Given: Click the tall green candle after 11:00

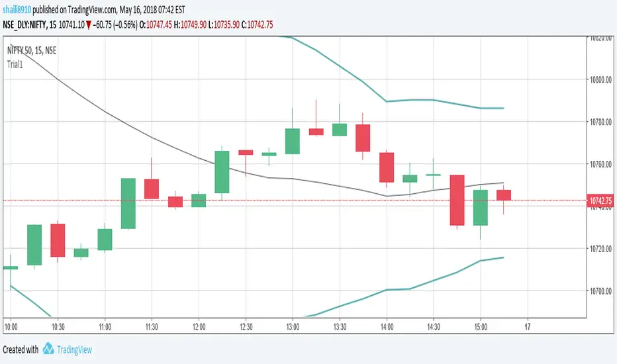Looking at the screenshot, I should (x=128, y=203).
